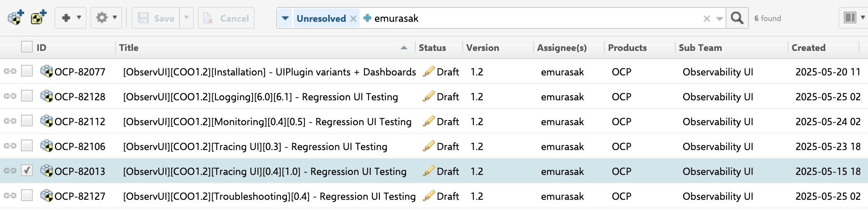Open the OCP-82077 work item link
Viewport: 868px width, 213px height.
(80, 72)
